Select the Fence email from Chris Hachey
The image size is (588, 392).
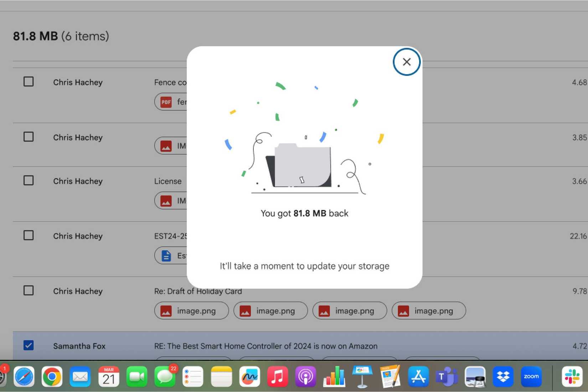[29, 82]
